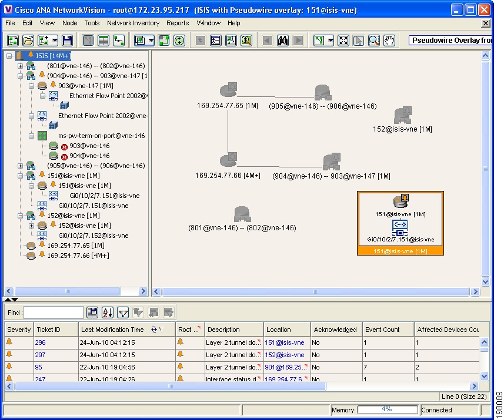Click the Gi0/10/2/7.151@isis-vne map icon
504x420 pixels.
(x=400, y=228)
